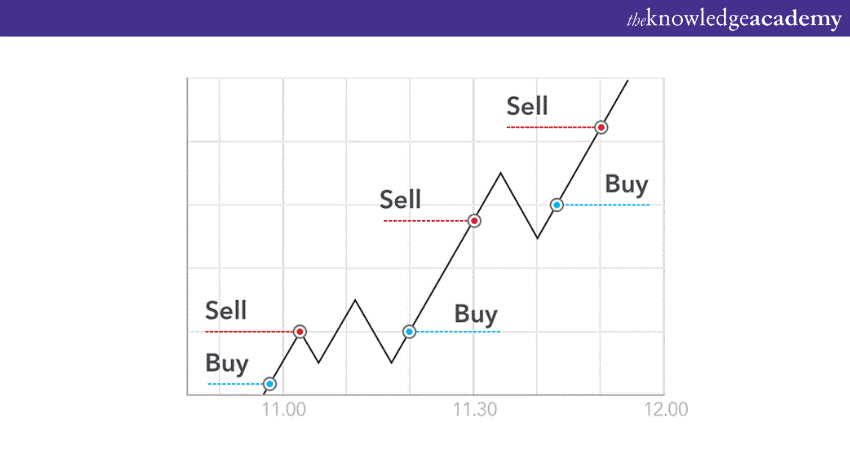Screen dimensions: 850x450
Task: Select the blue Buy dot left of 11.30
Action: 409,331
